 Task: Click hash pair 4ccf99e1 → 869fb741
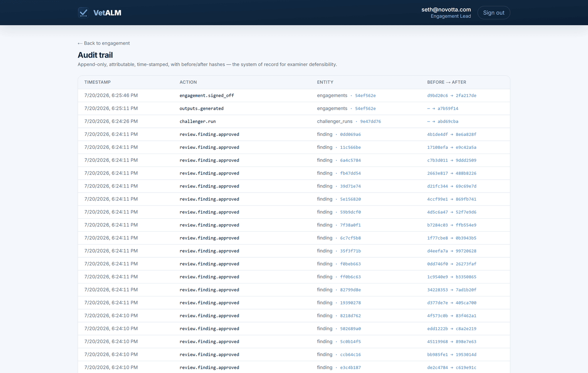pos(451,199)
